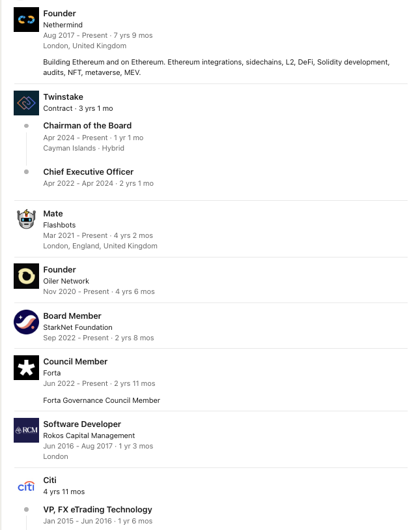Select the Software Developer job title
This screenshot has height=530, width=420.
82,424
